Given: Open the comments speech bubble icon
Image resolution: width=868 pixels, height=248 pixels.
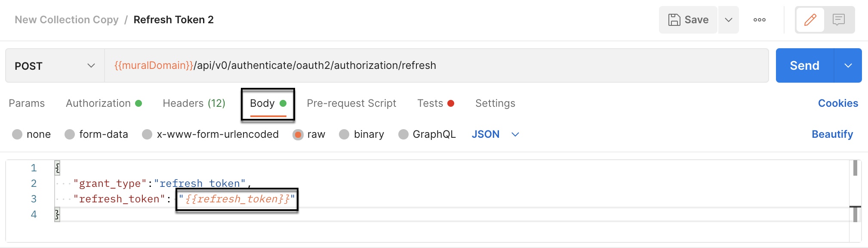Looking at the screenshot, I should pos(838,20).
